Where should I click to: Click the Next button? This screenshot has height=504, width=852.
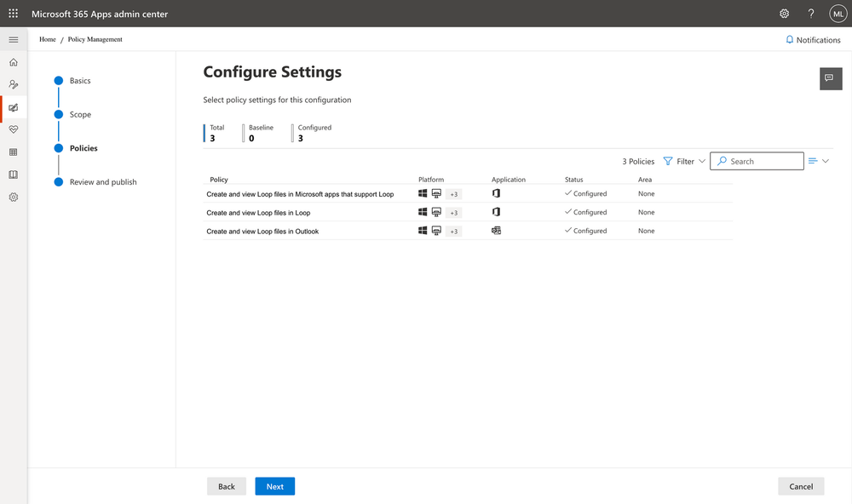[x=274, y=486]
